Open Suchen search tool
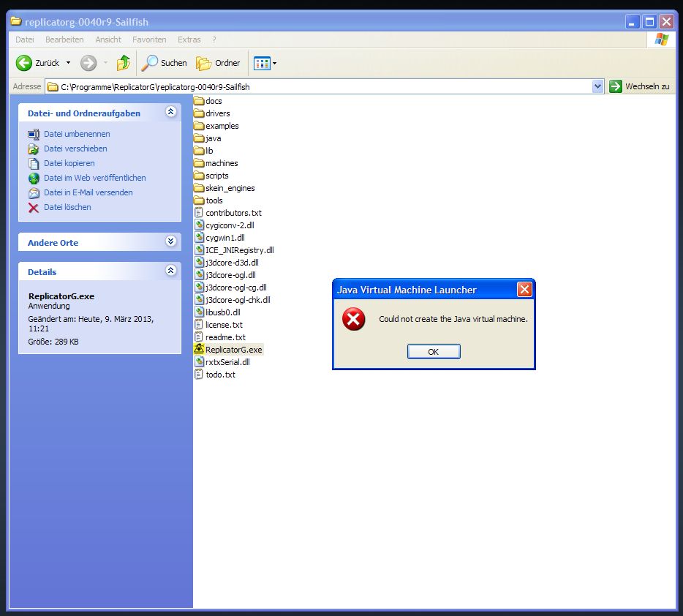 point(165,63)
